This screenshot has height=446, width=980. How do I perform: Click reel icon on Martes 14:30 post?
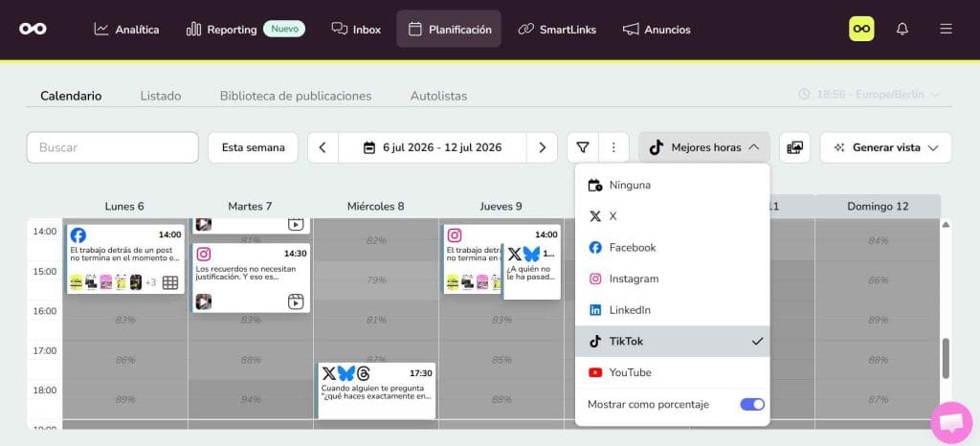(x=296, y=301)
